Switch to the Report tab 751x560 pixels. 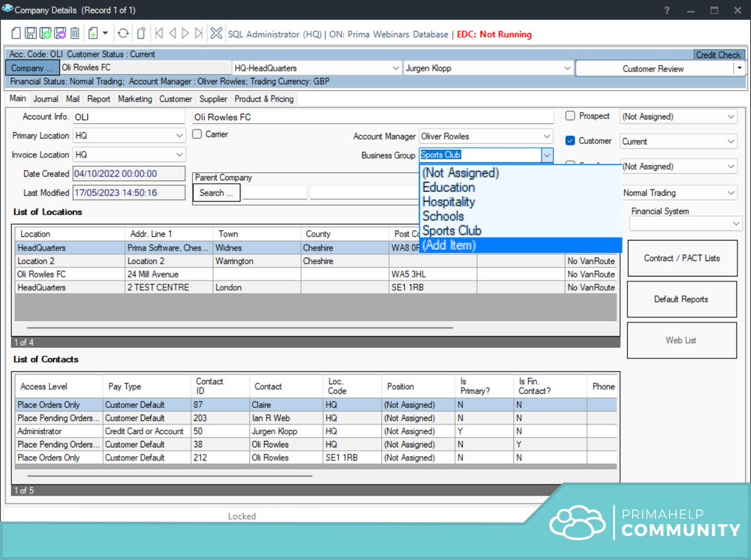pyautogui.click(x=98, y=99)
